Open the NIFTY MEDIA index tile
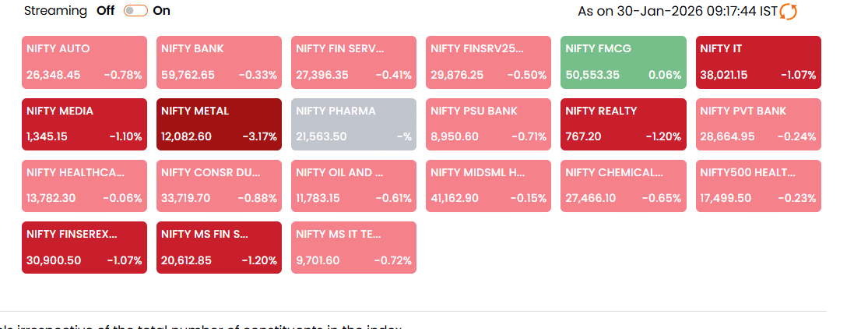 coord(84,124)
